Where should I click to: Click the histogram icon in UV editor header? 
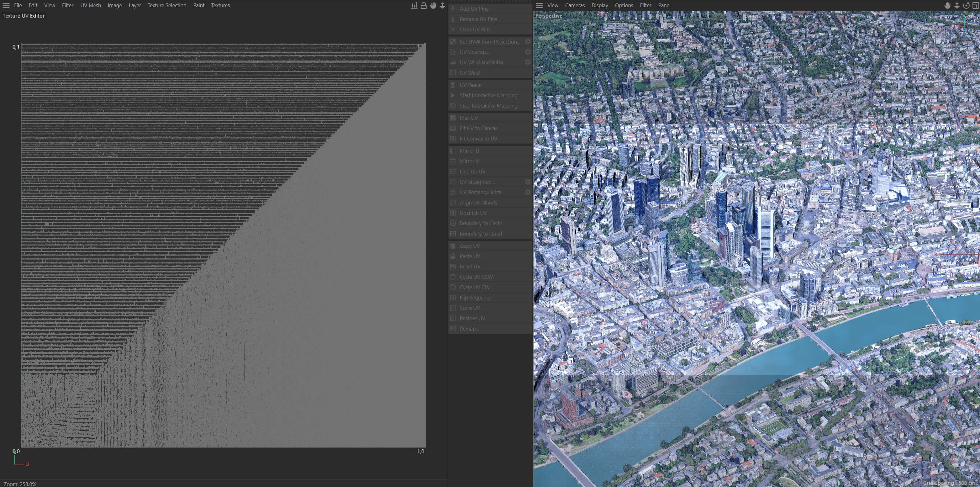(x=414, y=5)
